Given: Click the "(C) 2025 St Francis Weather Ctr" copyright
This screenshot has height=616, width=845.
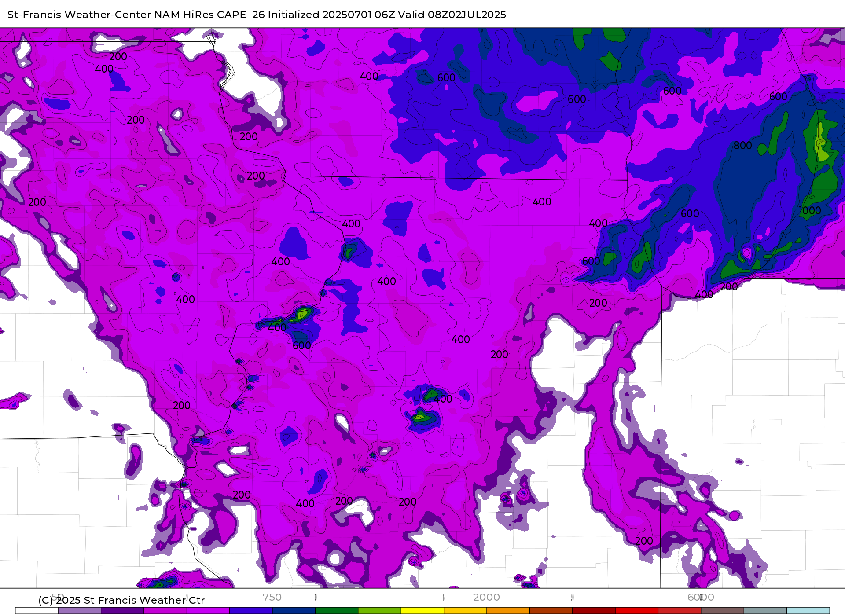Looking at the screenshot, I should (121, 600).
